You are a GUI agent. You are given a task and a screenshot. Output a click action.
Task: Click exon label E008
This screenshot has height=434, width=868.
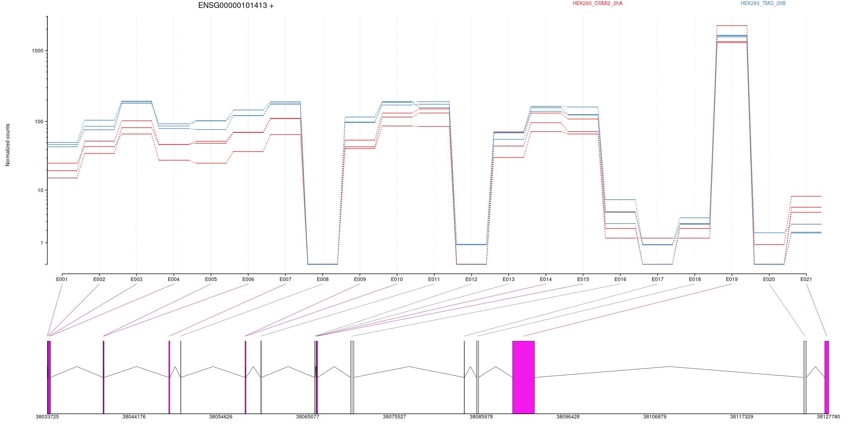point(323,280)
